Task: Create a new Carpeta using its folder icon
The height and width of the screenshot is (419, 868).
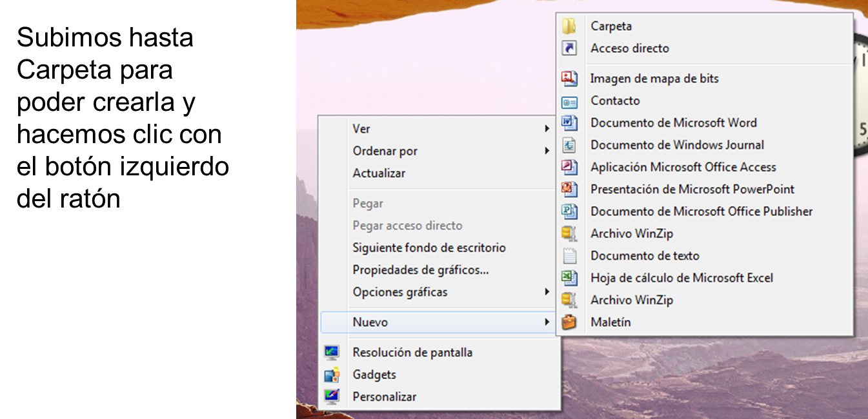Action: [570, 26]
